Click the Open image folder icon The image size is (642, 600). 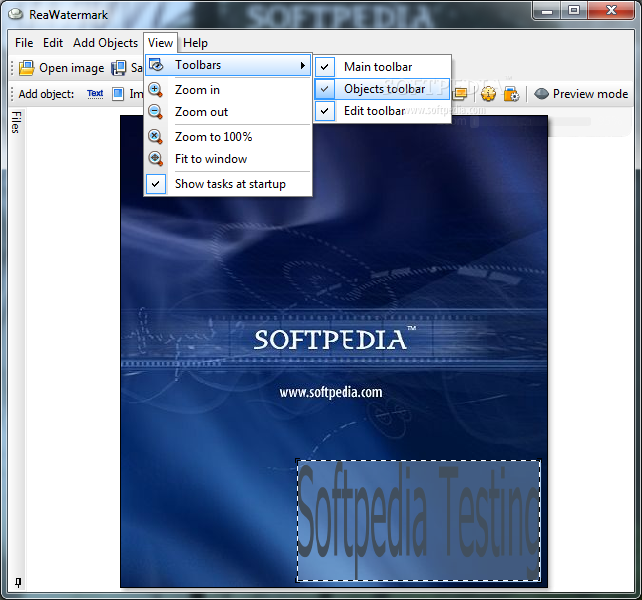click(27, 68)
